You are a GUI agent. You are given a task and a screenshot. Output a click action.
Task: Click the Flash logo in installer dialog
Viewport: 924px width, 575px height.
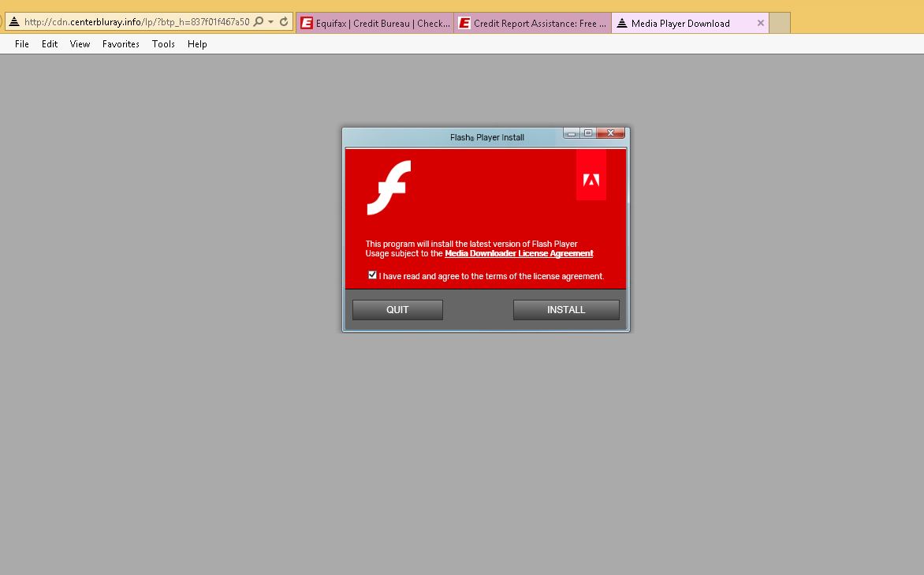389,188
